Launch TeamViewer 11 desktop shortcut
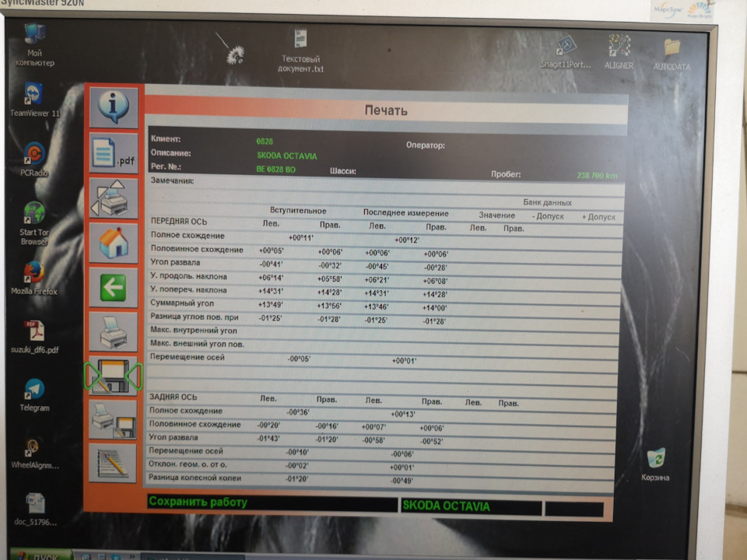 (x=34, y=100)
